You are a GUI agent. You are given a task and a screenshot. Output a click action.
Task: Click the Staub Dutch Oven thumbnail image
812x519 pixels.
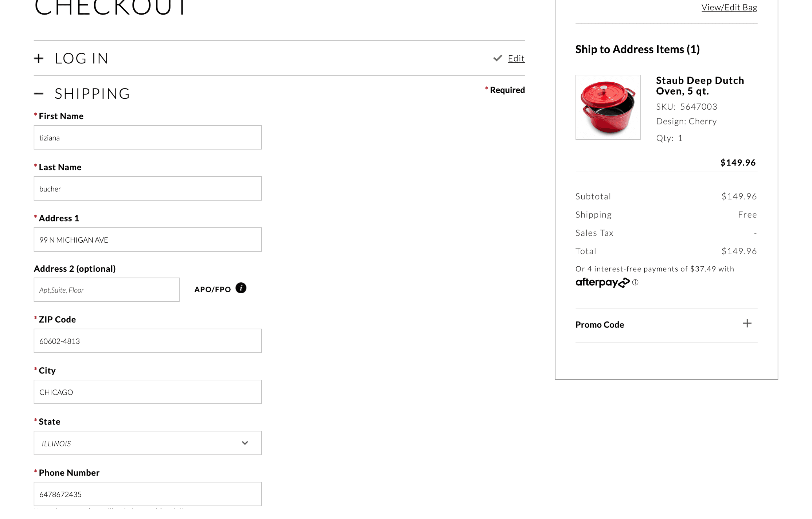point(608,107)
